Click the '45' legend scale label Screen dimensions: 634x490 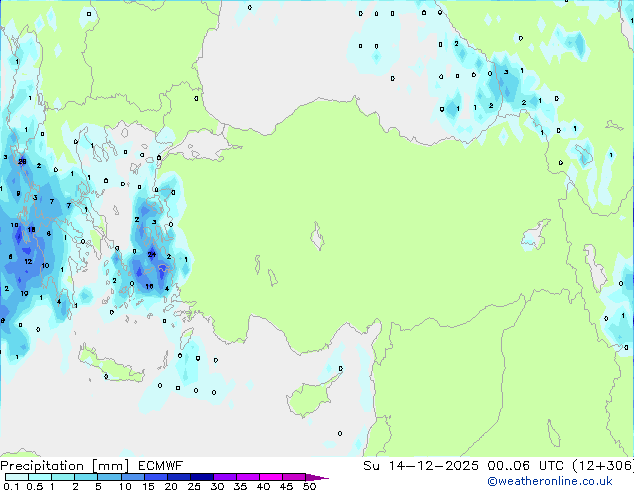(286, 486)
